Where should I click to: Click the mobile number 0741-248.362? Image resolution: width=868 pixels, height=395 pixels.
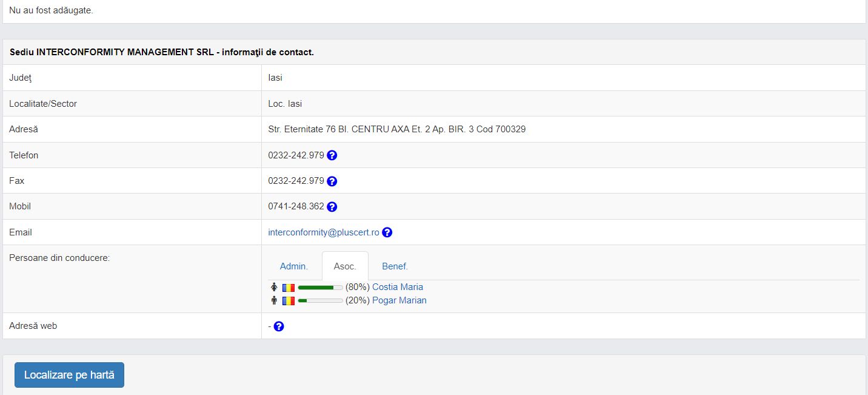(x=296, y=206)
